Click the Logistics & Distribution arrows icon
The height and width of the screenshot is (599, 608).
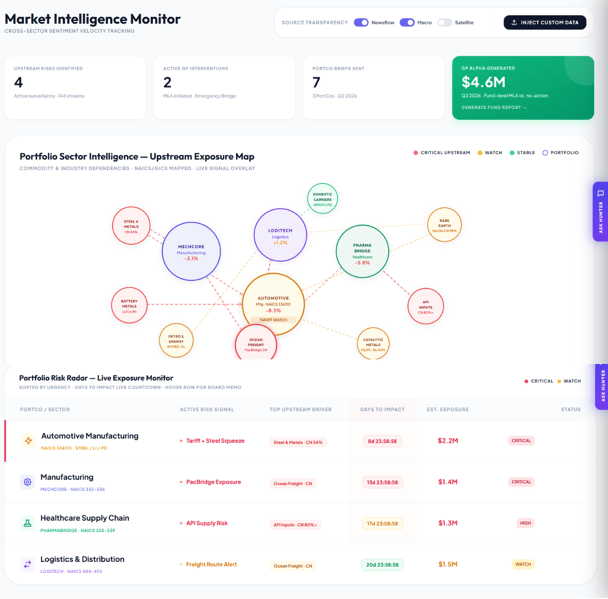coord(27,564)
